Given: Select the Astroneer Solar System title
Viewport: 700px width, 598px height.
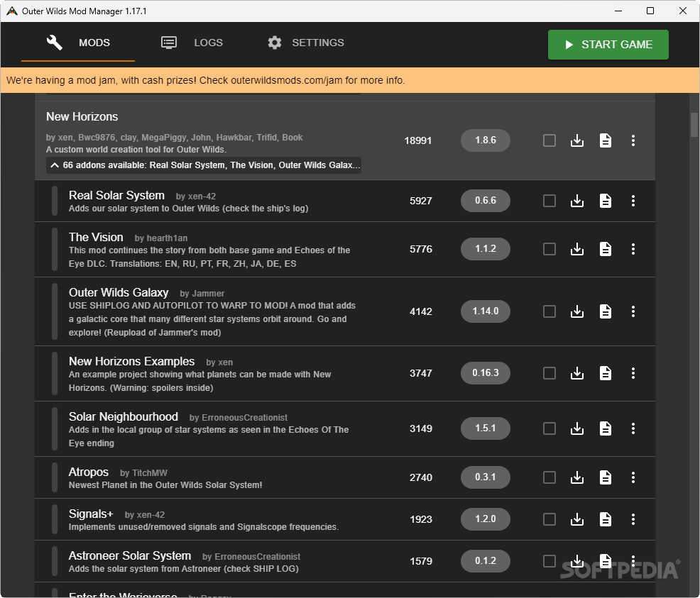Looking at the screenshot, I should click(x=130, y=555).
